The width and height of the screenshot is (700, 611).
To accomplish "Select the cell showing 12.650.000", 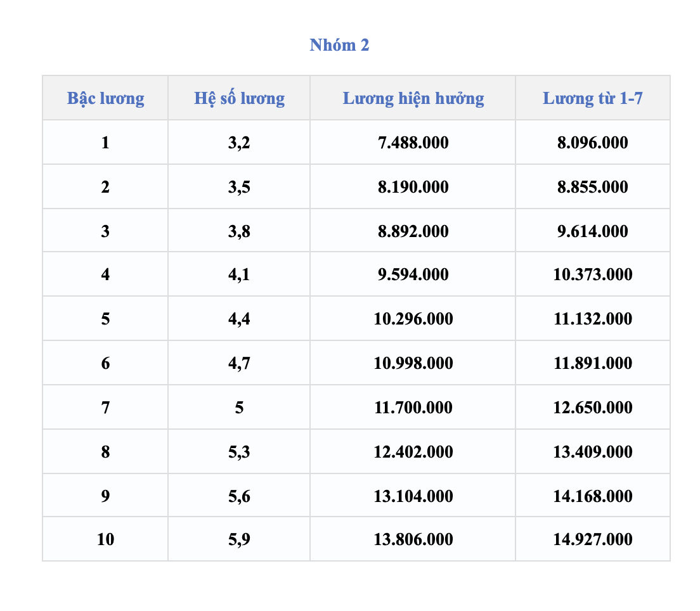I will pos(592,407).
